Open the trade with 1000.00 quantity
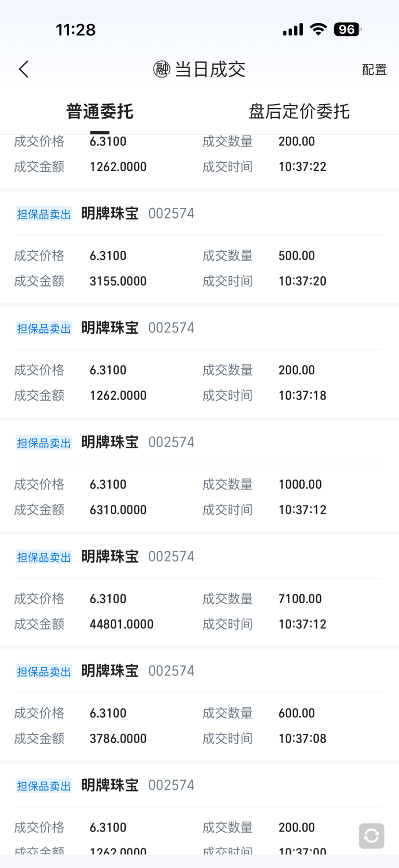The height and width of the screenshot is (868, 399). tap(199, 476)
